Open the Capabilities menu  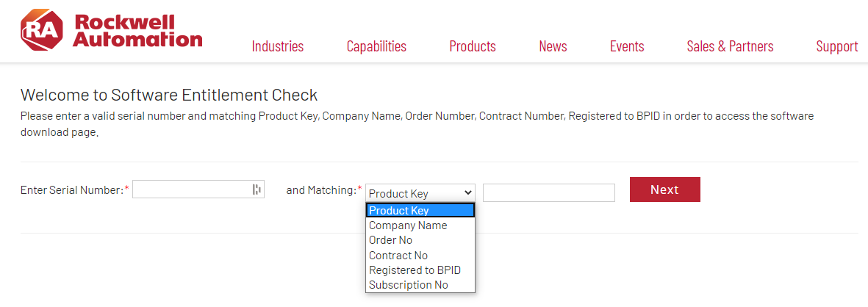click(376, 46)
